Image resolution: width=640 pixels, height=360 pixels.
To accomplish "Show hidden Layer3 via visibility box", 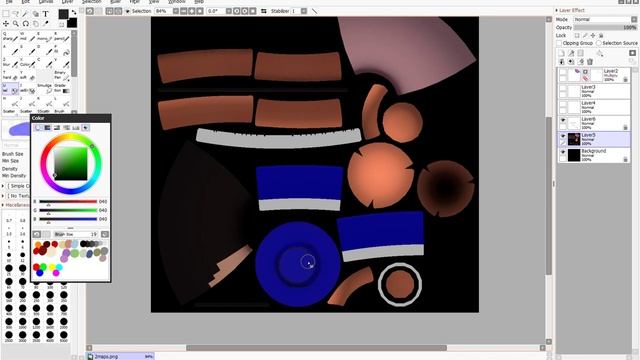I will pyautogui.click(x=563, y=88).
